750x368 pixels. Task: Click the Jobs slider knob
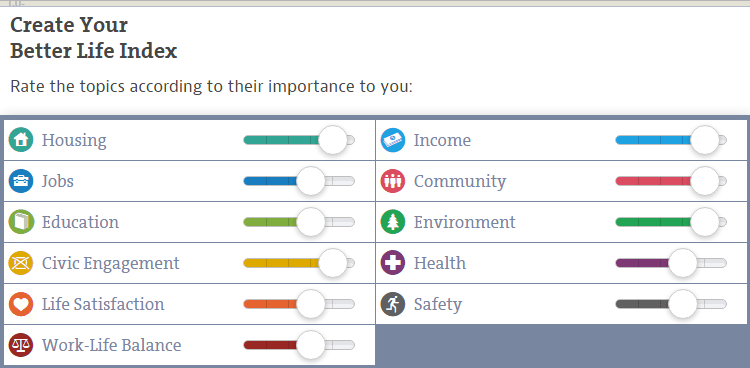pyautogui.click(x=311, y=181)
